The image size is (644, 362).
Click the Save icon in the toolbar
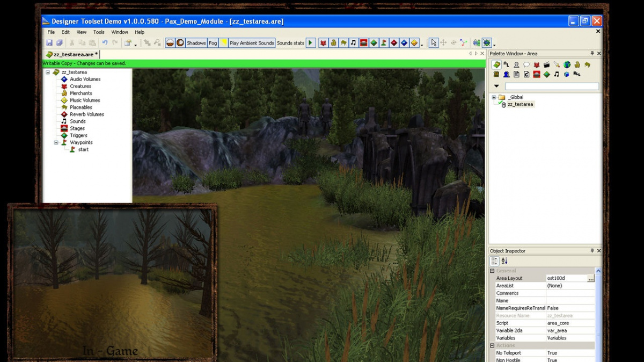tap(49, 43)
